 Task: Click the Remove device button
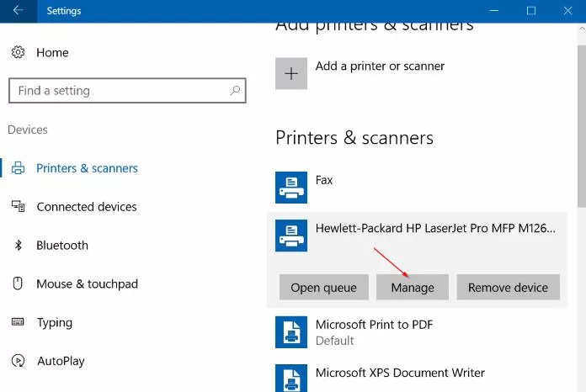point(508,288)
